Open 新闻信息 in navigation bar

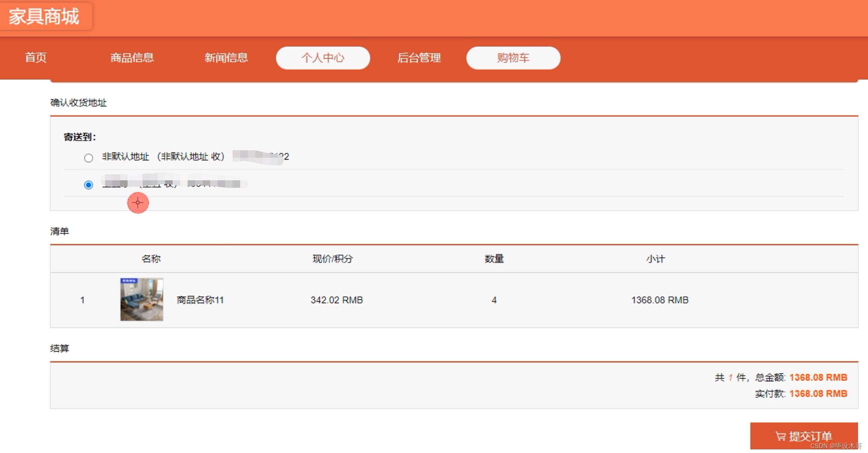[226, 58]
